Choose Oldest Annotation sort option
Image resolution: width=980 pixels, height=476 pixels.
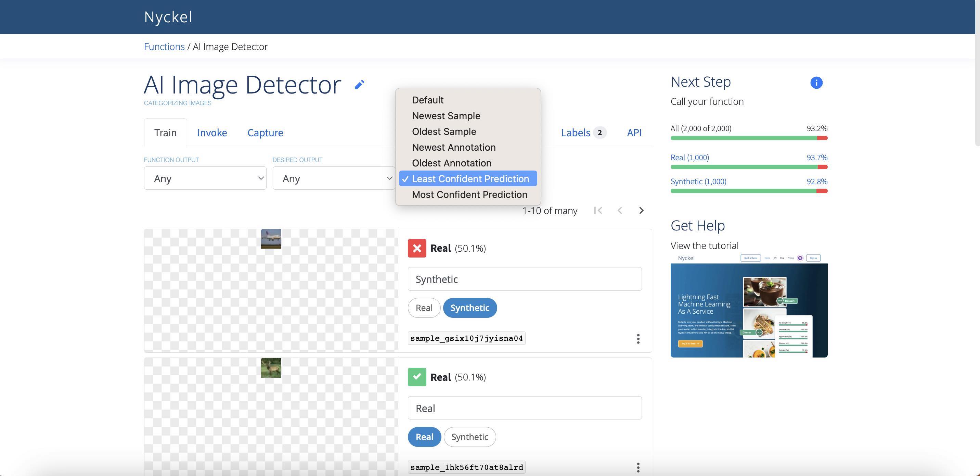(467, 163)
